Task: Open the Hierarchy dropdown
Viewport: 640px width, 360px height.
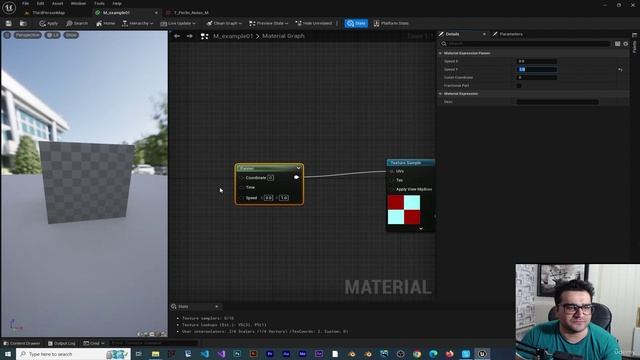Action: tap(138, 23)
